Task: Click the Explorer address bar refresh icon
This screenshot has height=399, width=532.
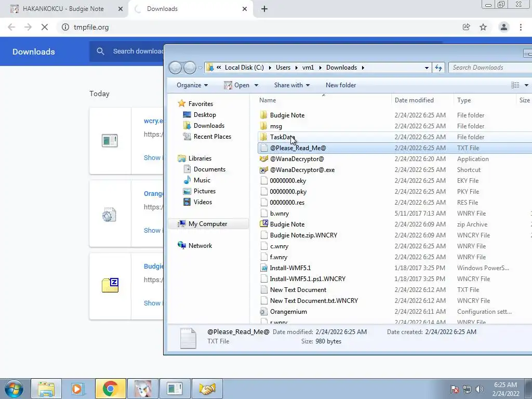Action: click(438, 68)
